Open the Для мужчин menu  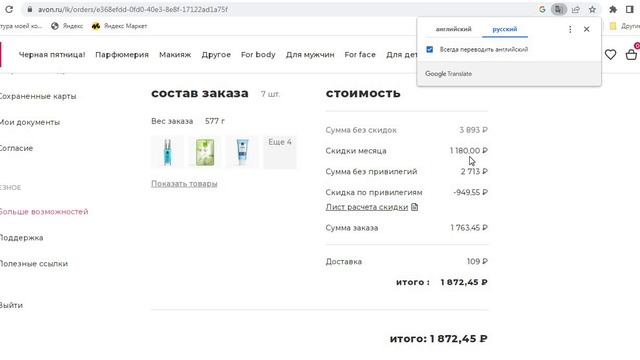click(x=310, y=54)
